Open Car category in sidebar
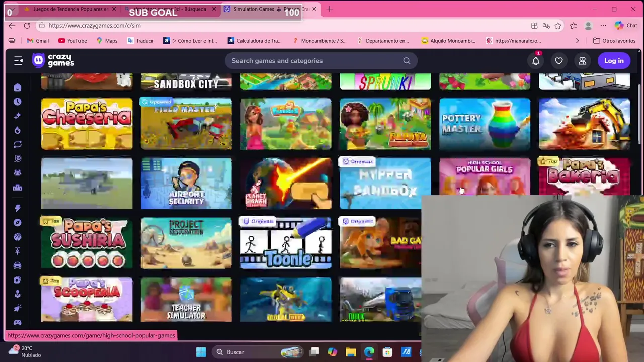The height and width of the screenshot is (362, 644). coord(18,265)
